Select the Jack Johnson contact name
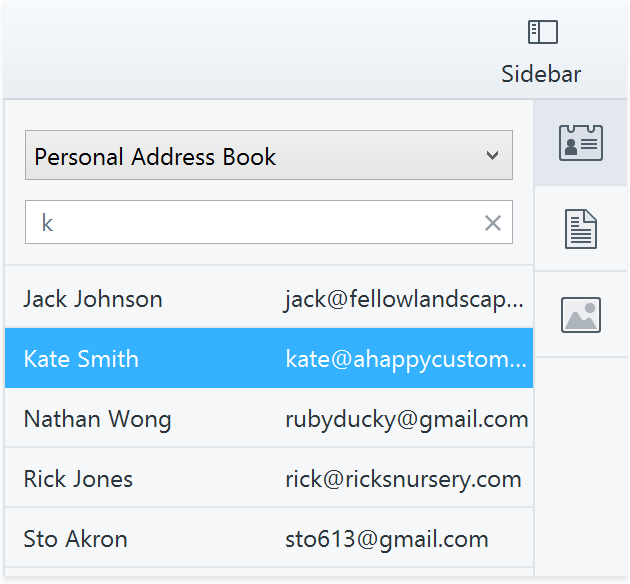This screenshot has width=630, height=584. [x=93, y=299]
